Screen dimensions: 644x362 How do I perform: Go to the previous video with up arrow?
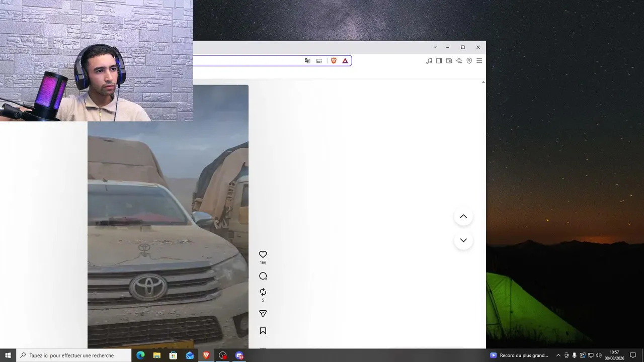coord(463,216)
